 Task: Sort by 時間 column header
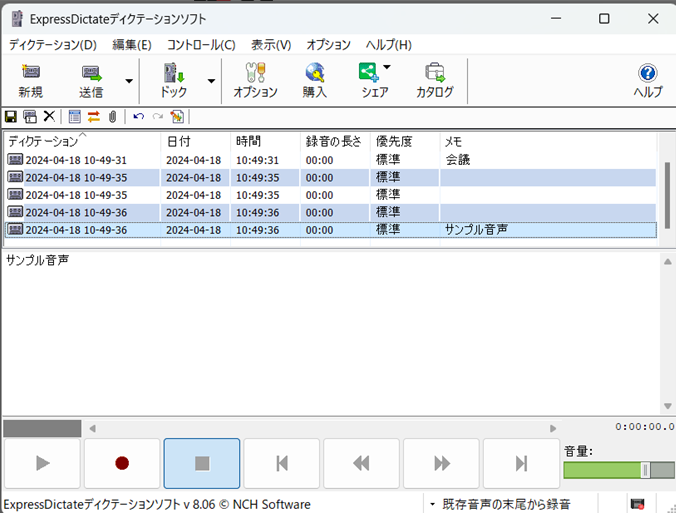tap(265, 141)
